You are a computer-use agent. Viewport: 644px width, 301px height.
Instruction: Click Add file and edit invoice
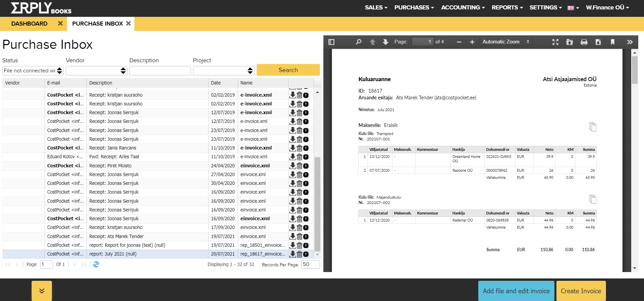[x=516, y=291]
